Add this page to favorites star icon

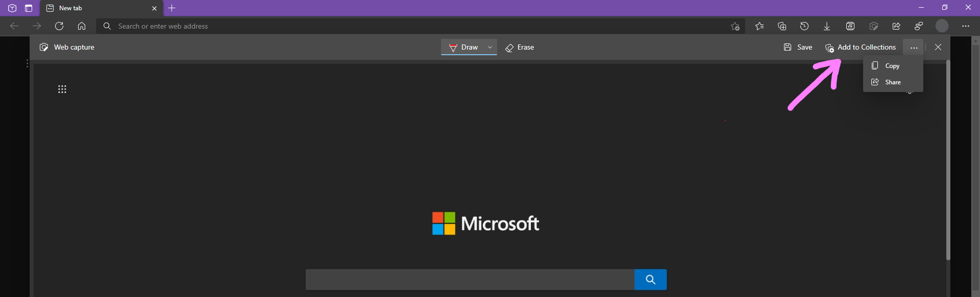pyautogui.click(x=735, y=26)
